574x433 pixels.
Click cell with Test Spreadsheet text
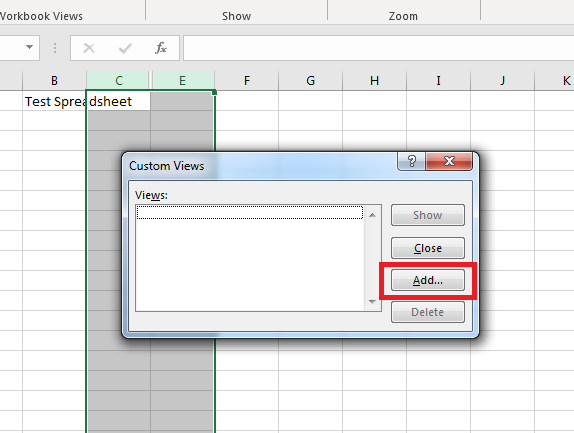point(54,101)
